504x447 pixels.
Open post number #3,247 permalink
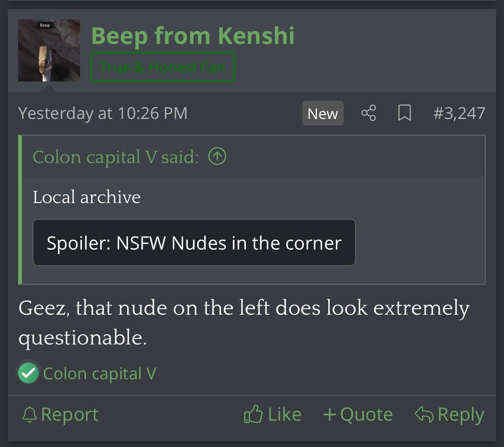tap(459, 113)
